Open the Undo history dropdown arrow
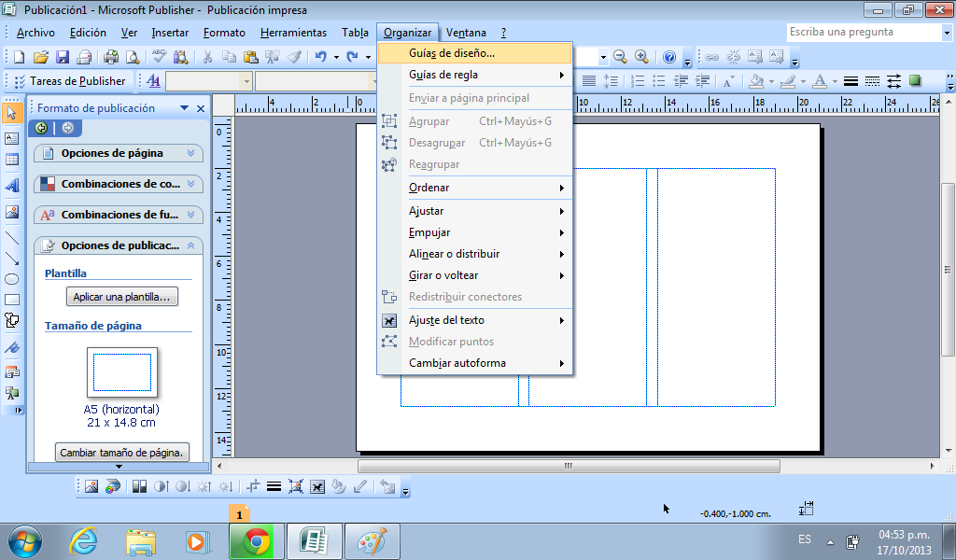Viewport: 956px width, 560px height. [336, 57]
